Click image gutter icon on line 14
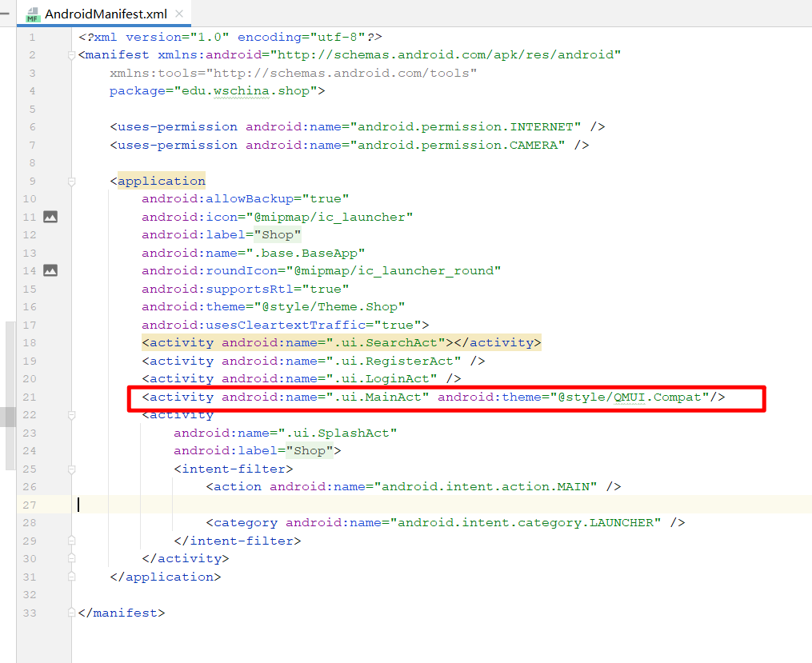Image resolution: width=812 pixels, height=663 pixels. [x=50, y=270]
